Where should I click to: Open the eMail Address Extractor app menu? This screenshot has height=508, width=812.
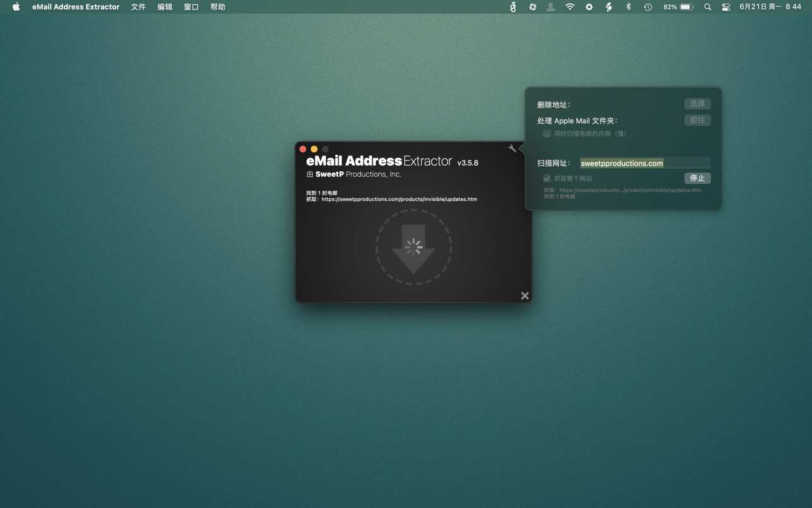(x=76, y=7)
